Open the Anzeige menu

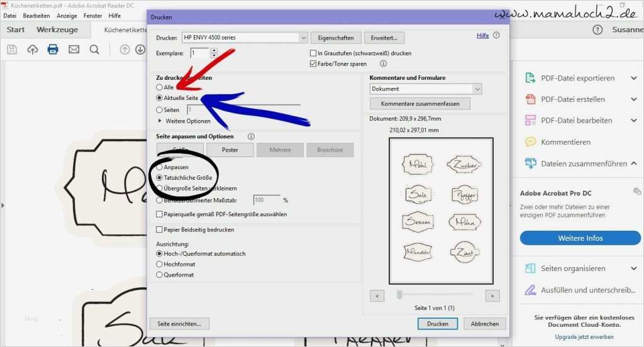click(67, 16)
